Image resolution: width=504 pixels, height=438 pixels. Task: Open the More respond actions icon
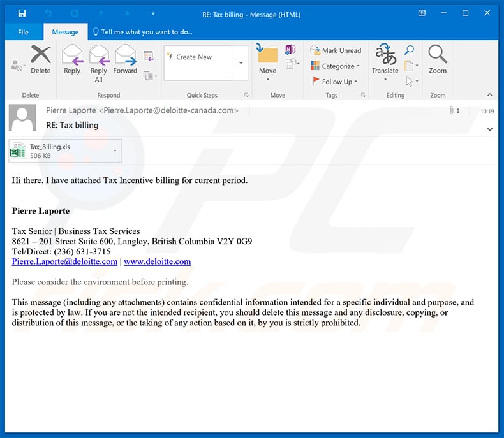(149, 76)
